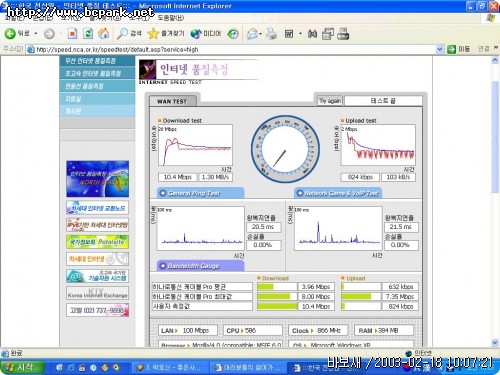Click the Network Game & VoIP Test header icon
The height and width of the screenshot is (375, 500).
300,193
